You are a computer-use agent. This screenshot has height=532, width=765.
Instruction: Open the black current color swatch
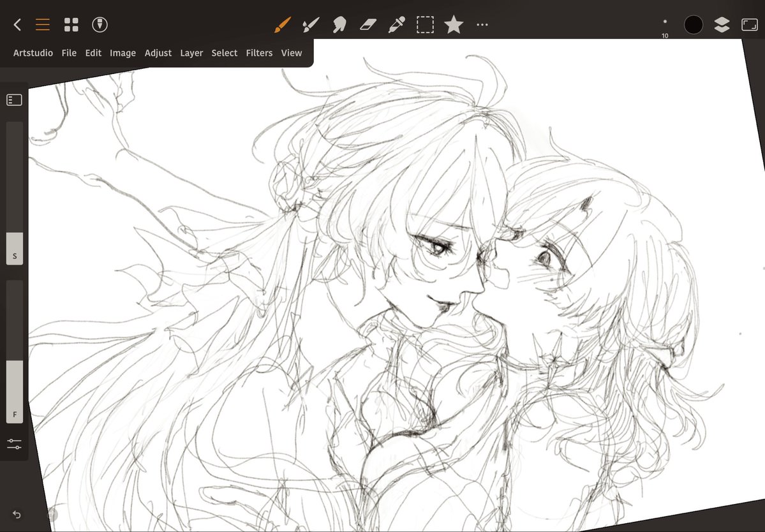694,24
